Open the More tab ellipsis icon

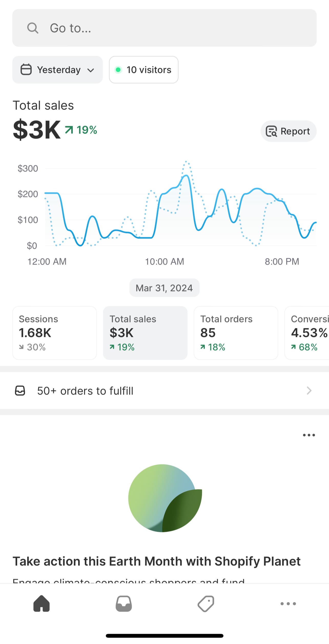288,604
